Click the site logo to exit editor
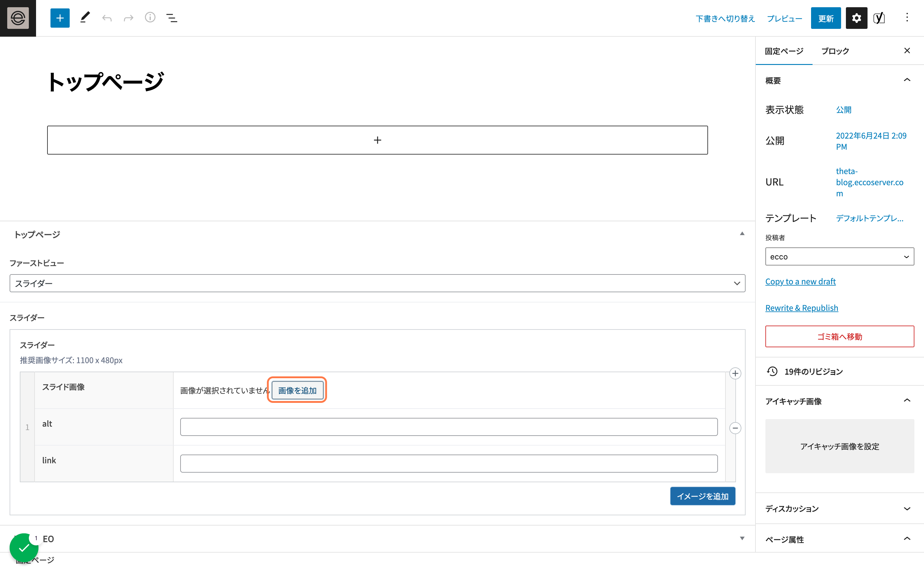This screenshot has width=924, height=567. point(18,18)
